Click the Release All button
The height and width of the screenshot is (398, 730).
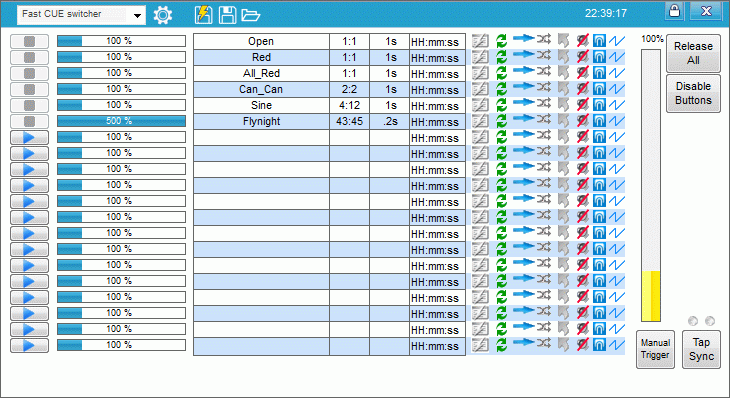(693, 53)
